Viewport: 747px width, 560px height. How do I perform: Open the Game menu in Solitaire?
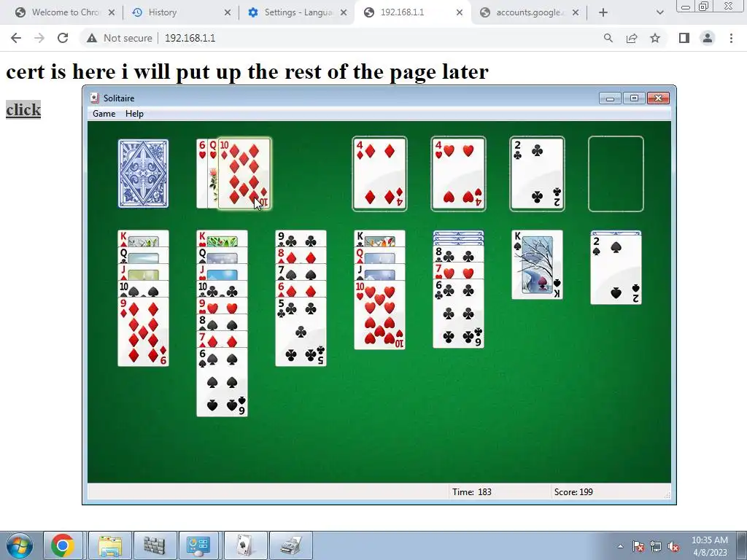[104, 114]
